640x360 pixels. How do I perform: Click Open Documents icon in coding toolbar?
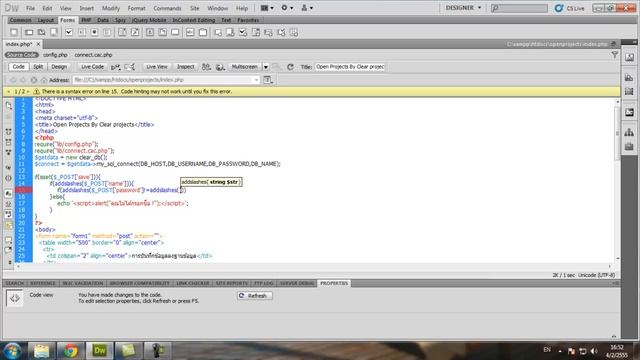pos(9,105)
